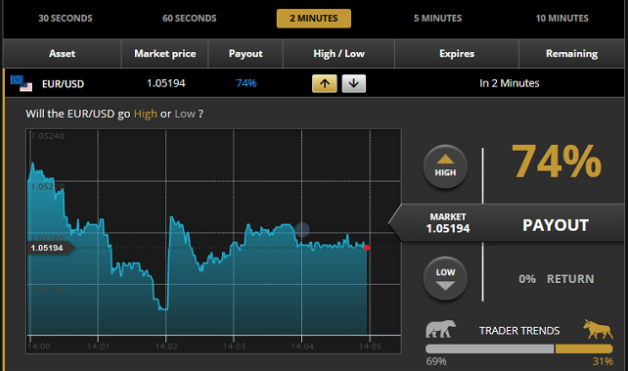Click the Market price column header
This screenshot has height=371, width=628.
[165, 54]
